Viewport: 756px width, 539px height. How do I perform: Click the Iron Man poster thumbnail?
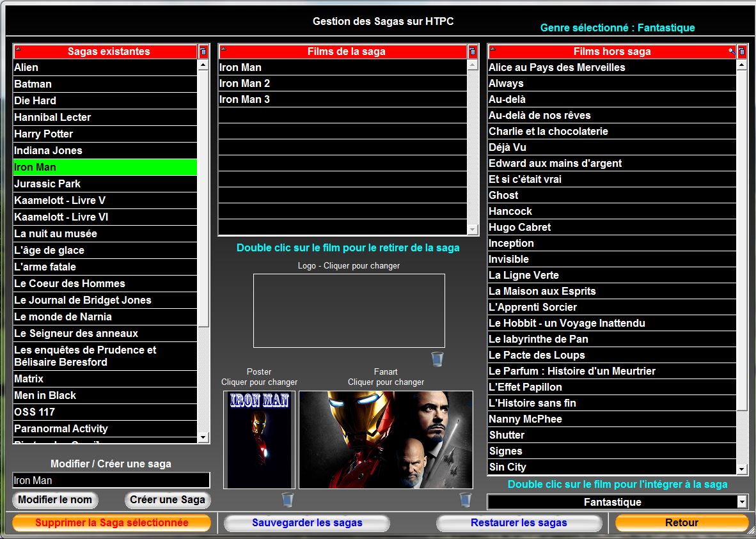coord(260,440)
